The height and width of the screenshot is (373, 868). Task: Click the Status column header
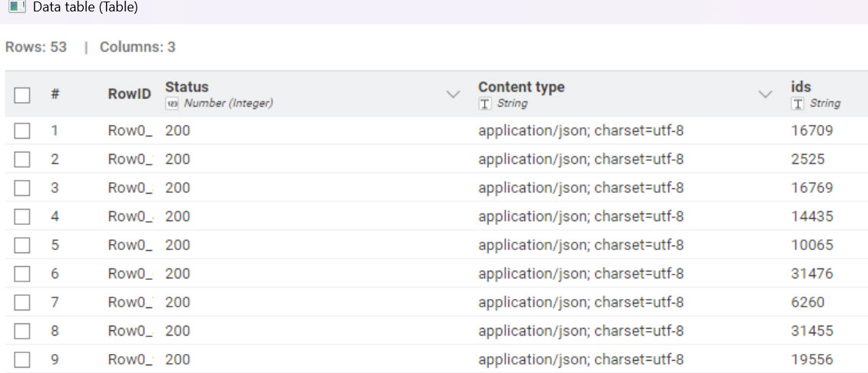tap(187, 87)
